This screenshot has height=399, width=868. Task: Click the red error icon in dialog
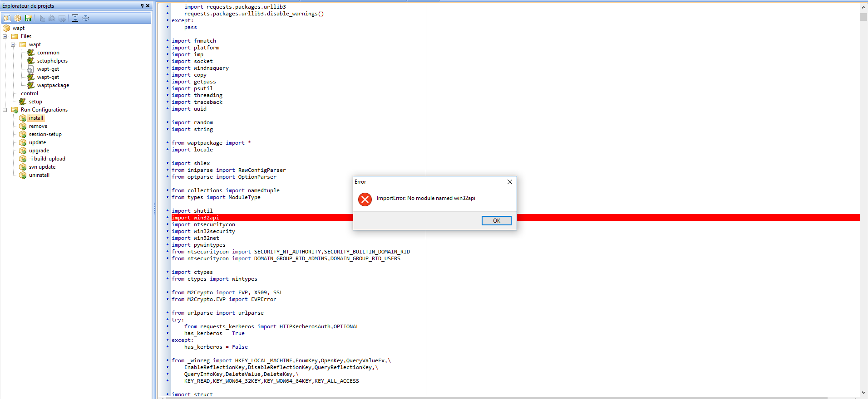(x=365, y=199)
